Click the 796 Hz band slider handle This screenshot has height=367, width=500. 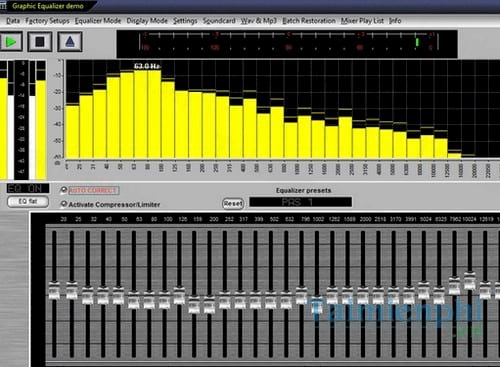pos(301,295)
